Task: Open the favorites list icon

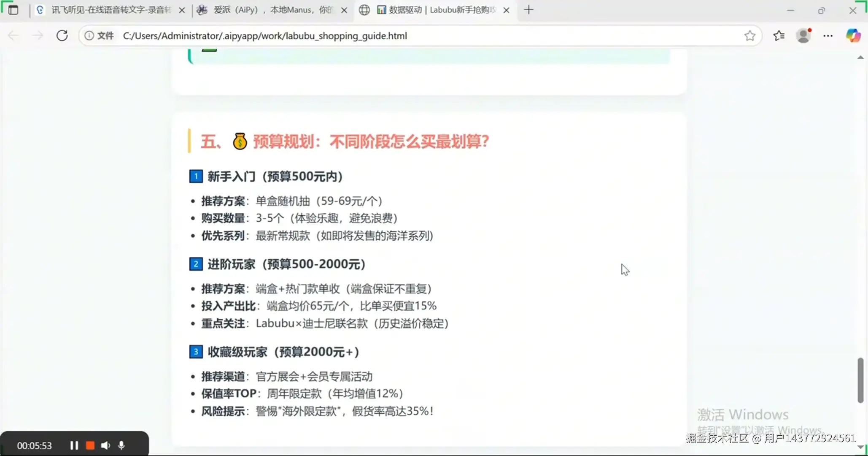Action: click(779, 36)
